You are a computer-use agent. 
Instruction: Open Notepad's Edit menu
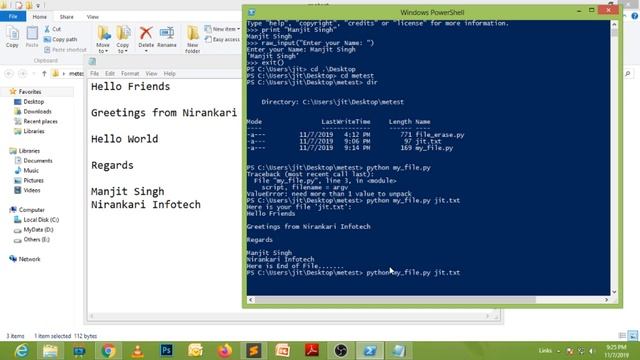[109, 73]
